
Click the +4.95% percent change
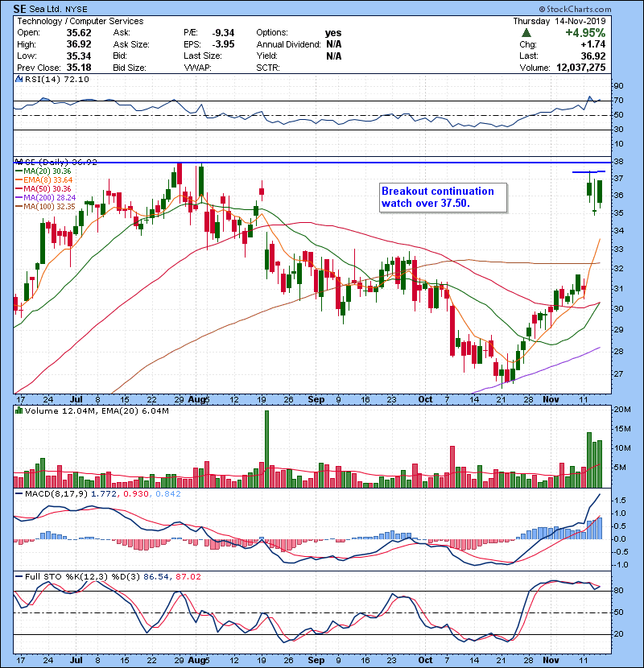[585, 33]
